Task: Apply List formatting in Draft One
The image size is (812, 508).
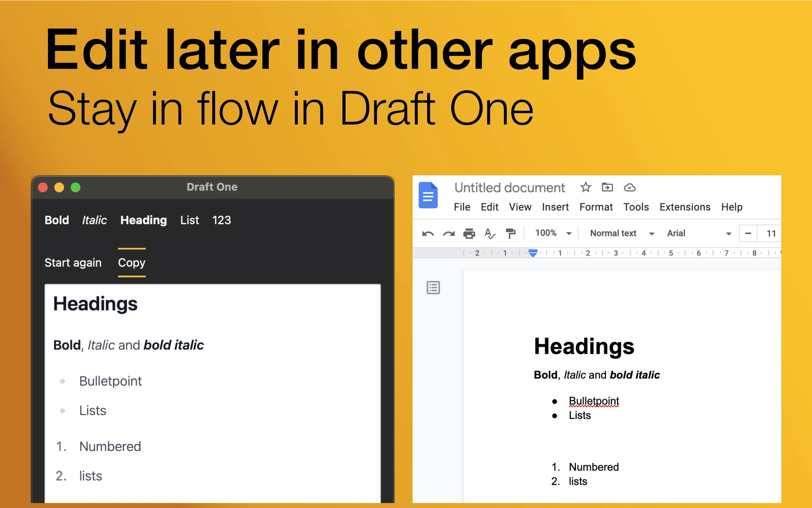Action: click(189, 220)
